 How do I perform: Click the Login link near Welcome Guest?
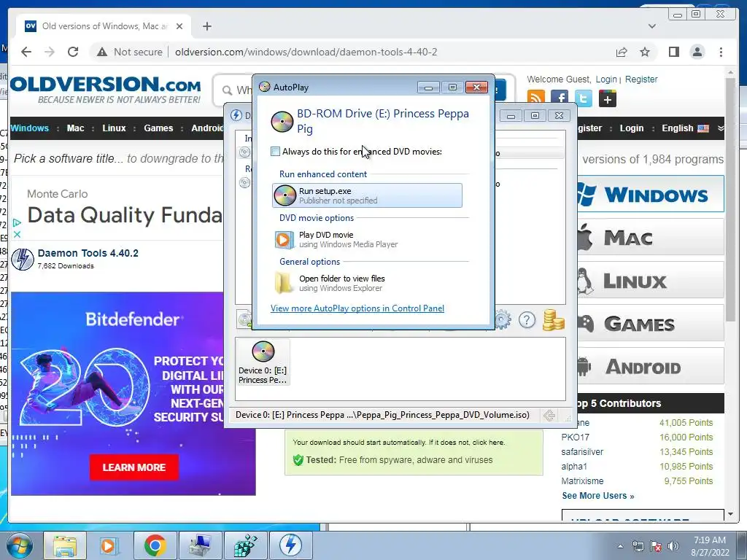(x=606, y=79)
